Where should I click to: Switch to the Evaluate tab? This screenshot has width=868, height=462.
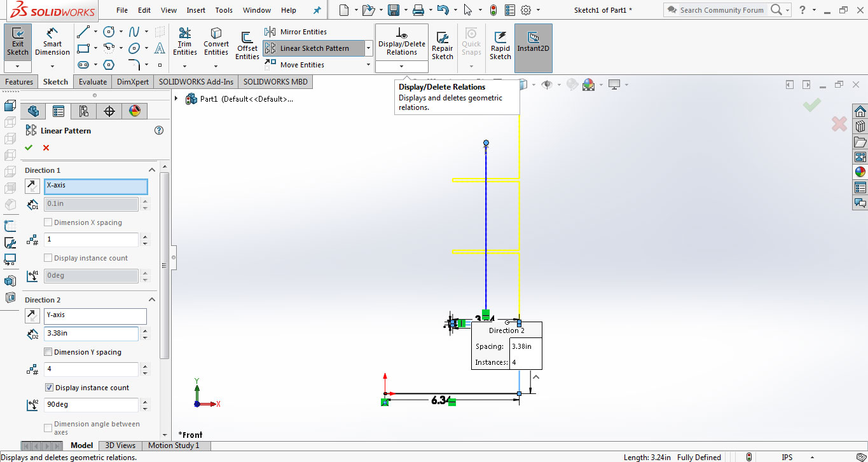(93, 82)
